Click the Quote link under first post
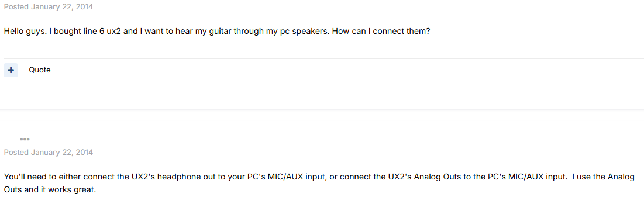Image resolution: width=644 pixels, height=218 pixels. 39,70
